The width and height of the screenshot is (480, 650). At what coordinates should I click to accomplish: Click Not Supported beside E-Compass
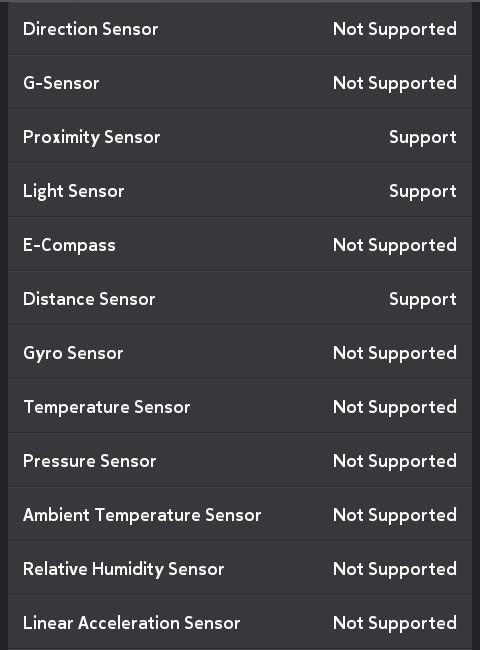click(395, 246)
